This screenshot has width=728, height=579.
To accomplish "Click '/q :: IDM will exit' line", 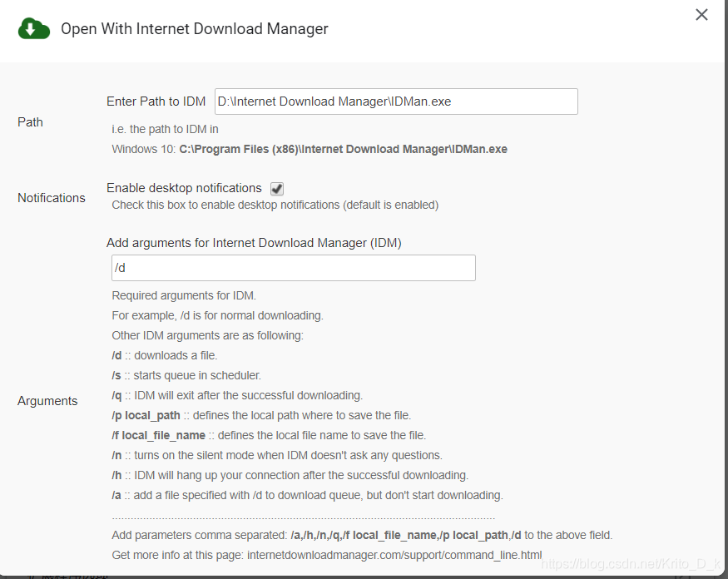I will (237, 395).
